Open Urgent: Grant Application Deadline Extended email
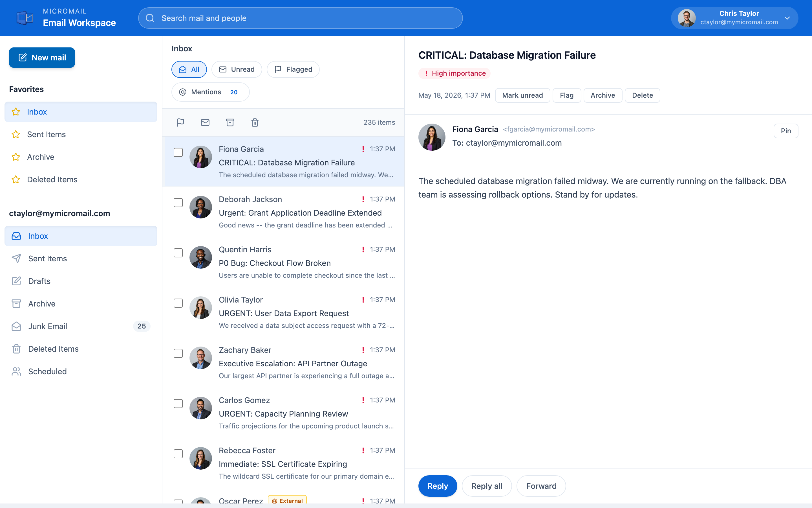Viewport: 812px width, 508px height. tap(283, 212)
